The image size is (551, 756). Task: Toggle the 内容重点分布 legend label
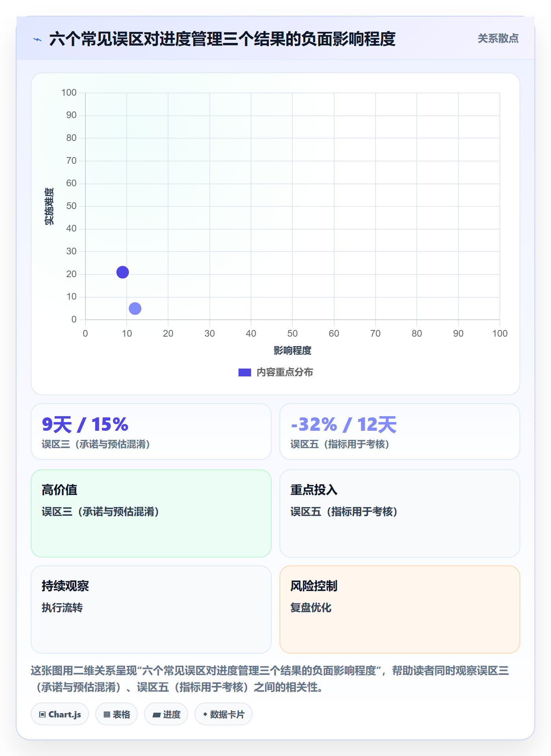pos(285,372)
